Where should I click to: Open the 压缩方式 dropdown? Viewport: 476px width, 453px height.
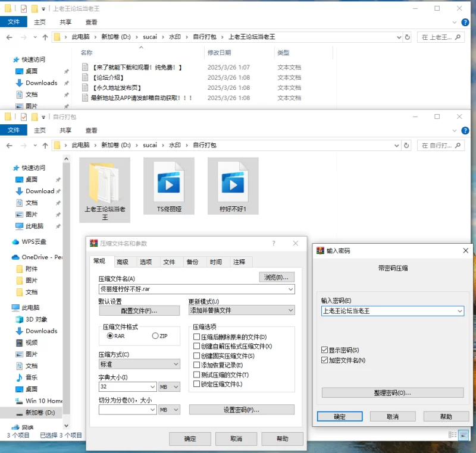coord(176,364)
